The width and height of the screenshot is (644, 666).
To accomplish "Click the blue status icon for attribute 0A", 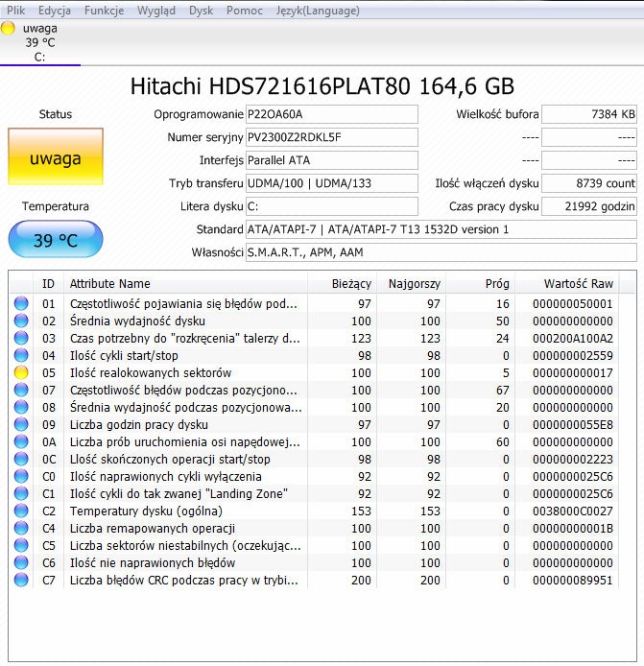I will click(21, 441).
